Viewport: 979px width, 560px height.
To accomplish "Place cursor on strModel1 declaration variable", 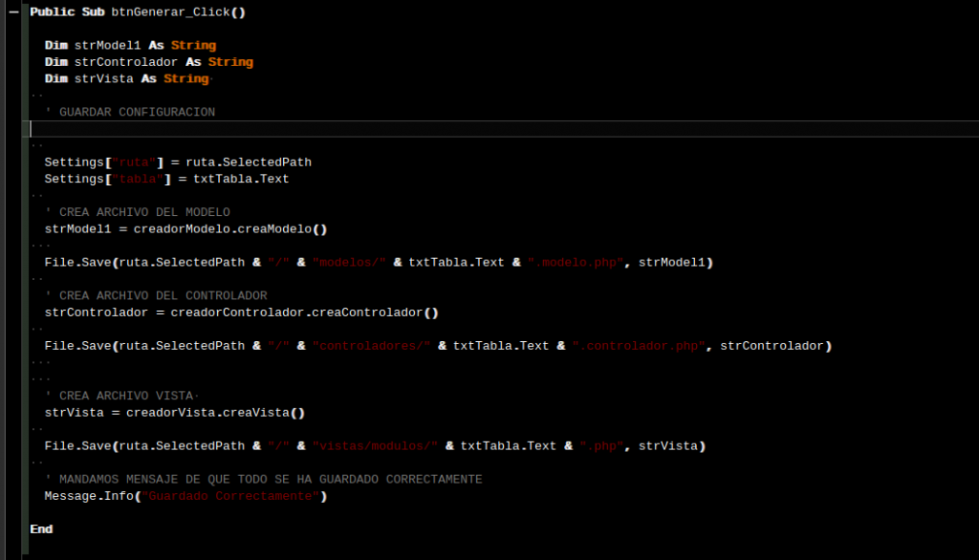I will coord(107,46).
